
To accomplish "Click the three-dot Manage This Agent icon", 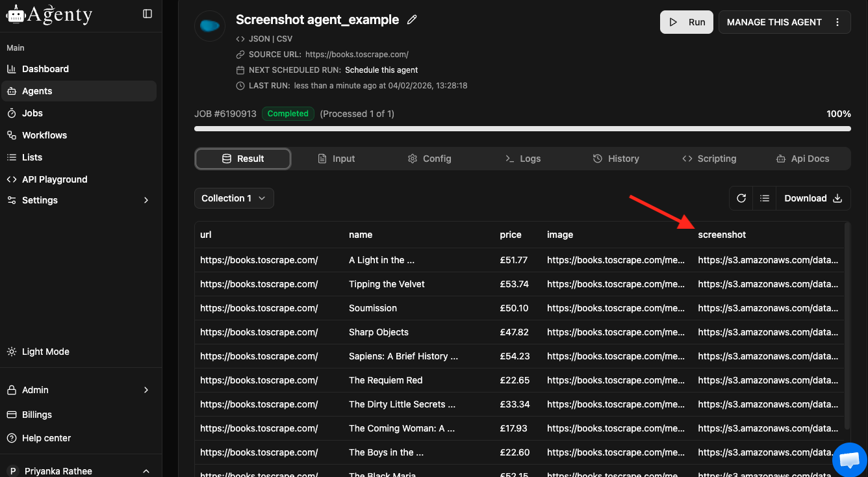I will click(837, 22).
